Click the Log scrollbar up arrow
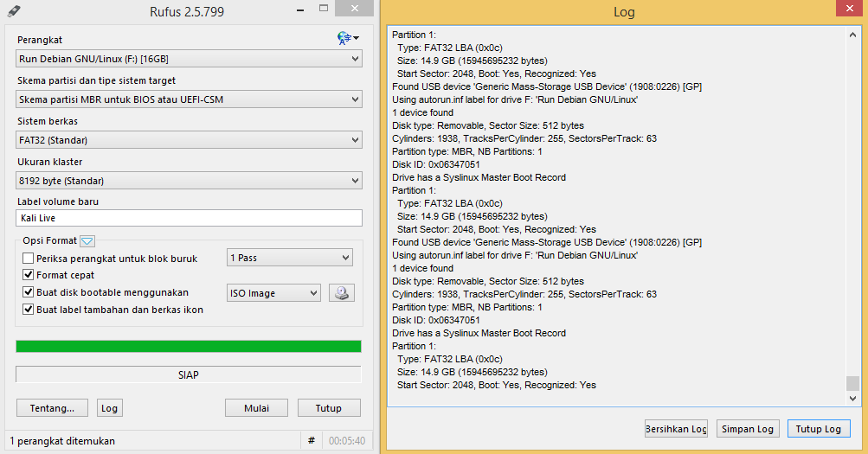Image resolution: width=868 pixels, height=454 pixels. (x=852, y=35)
